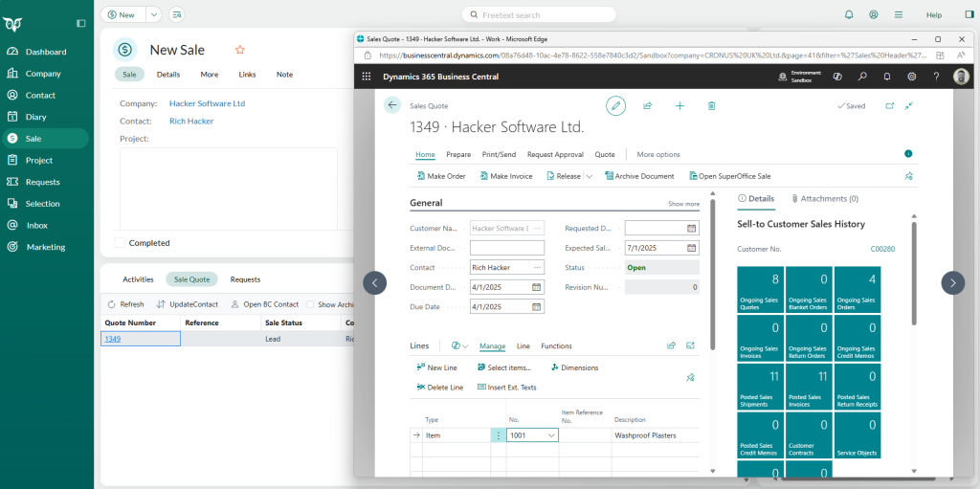The image size is (980, 489).
Task: Switch to the Details tab in New Sale
Action: 168,75
